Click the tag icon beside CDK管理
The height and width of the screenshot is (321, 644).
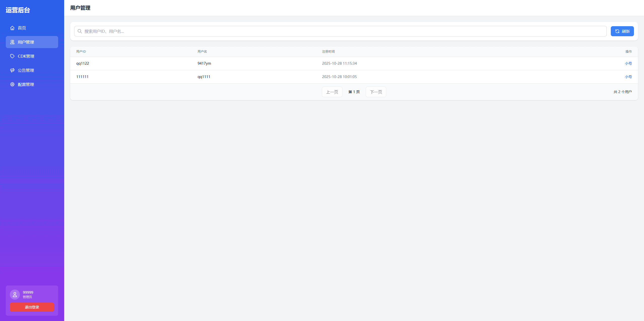pyautogui.click(x=12, y=56)
